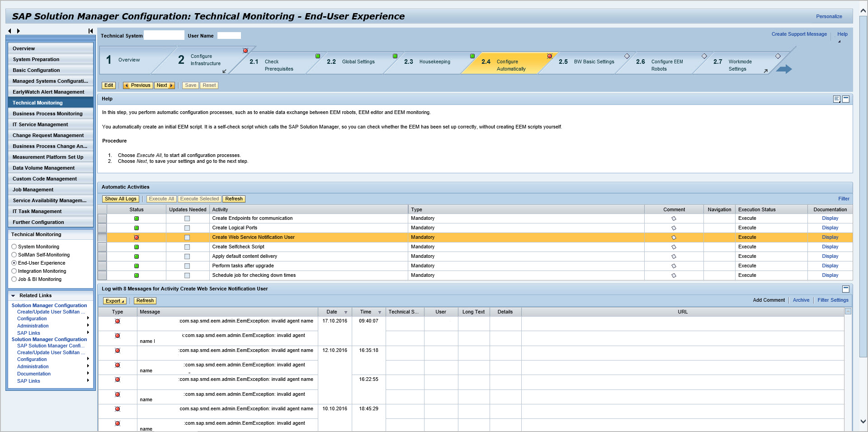Open IT Service Management menu item
Screen dimensions: 868x432
coord(51,124)
